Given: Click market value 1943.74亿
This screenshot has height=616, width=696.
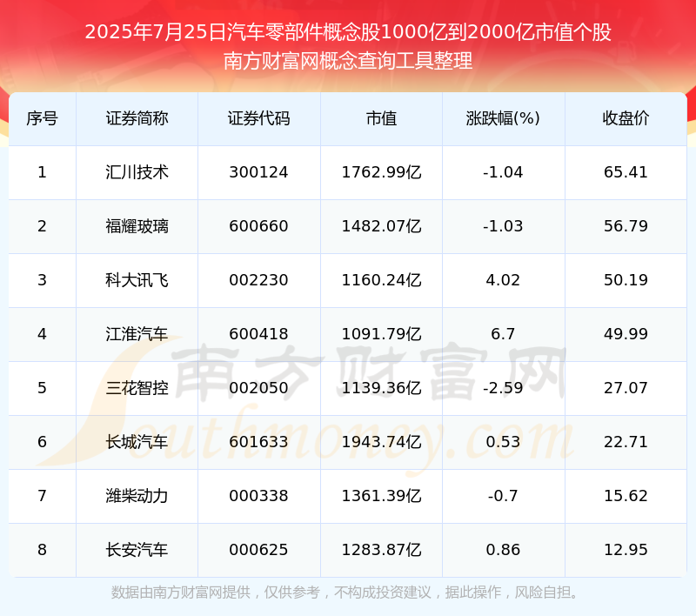Looking at the screenshot, I should (x=381, y=442).
